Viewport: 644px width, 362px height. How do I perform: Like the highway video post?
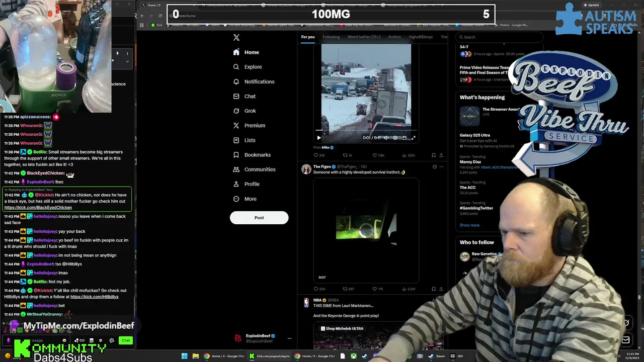point(378,155)
